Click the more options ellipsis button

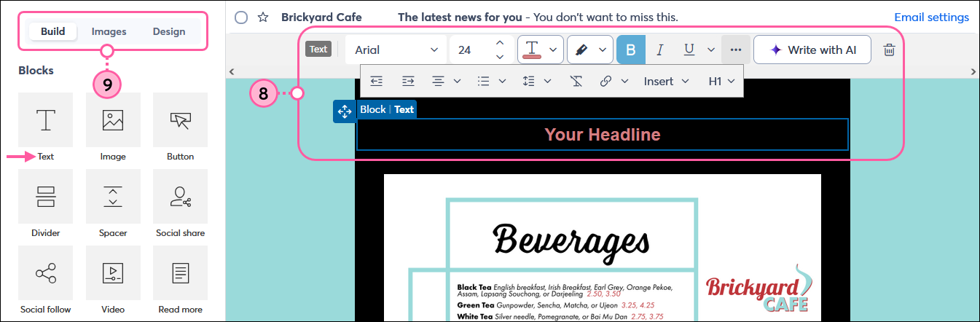point(735,50)
